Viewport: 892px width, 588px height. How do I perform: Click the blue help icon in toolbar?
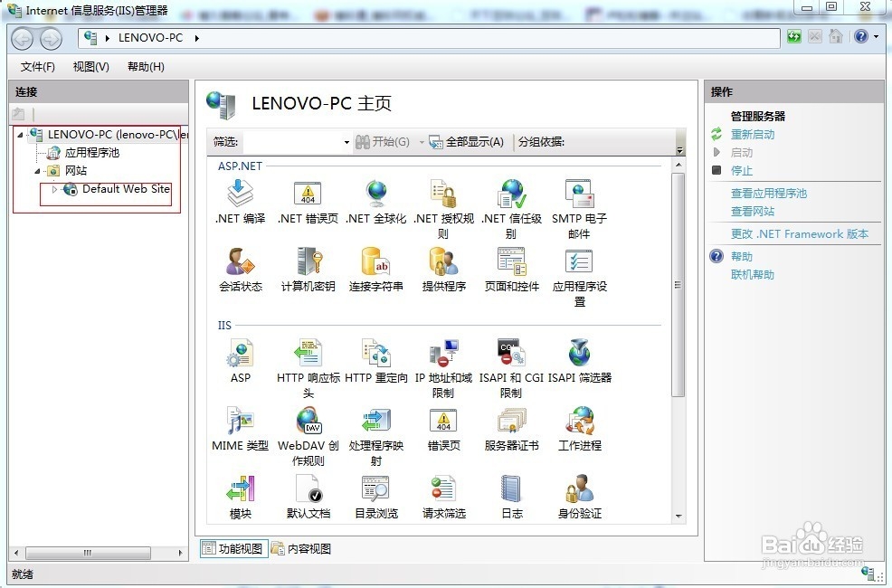coord(861,37)
